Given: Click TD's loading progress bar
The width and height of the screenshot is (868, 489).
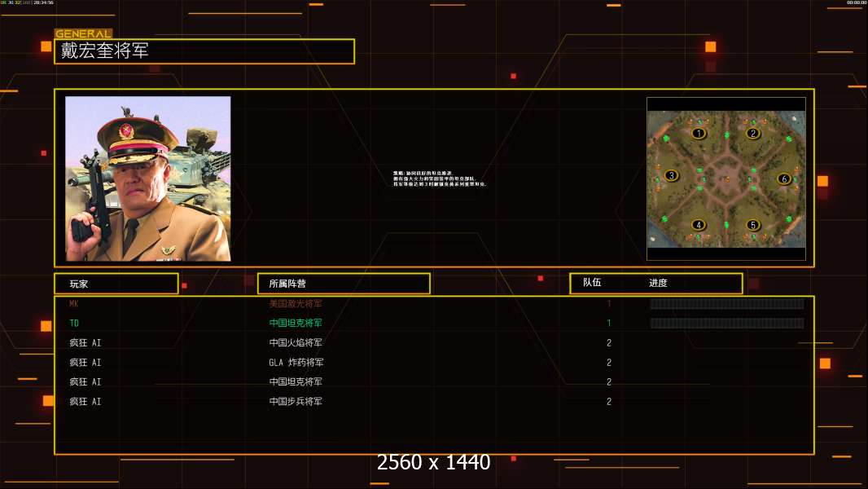Looking at the screenshot, I should pyautogui.click(x=727, y=323).
